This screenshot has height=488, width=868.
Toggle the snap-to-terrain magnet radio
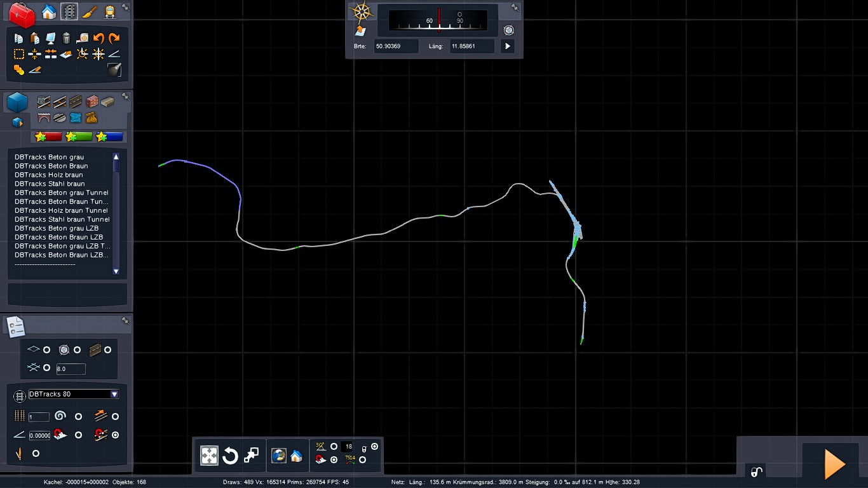pyautogui.click(x=78, y=435)
